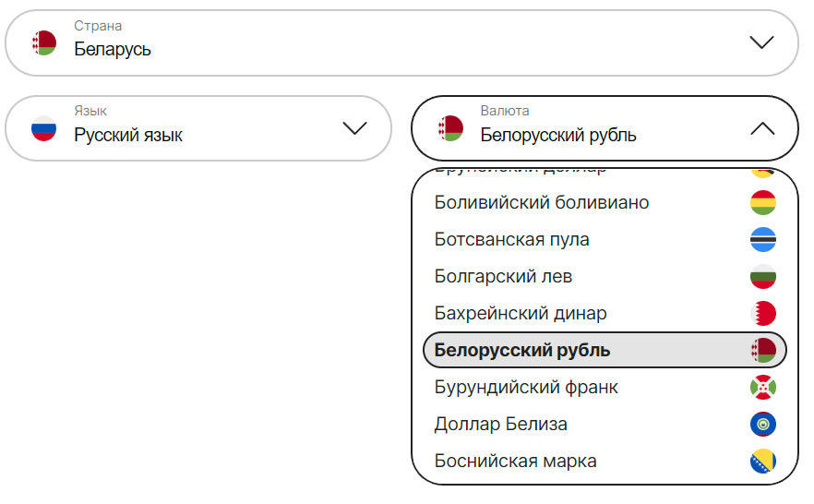Click the Беларусь country field text

click(113, 50)
